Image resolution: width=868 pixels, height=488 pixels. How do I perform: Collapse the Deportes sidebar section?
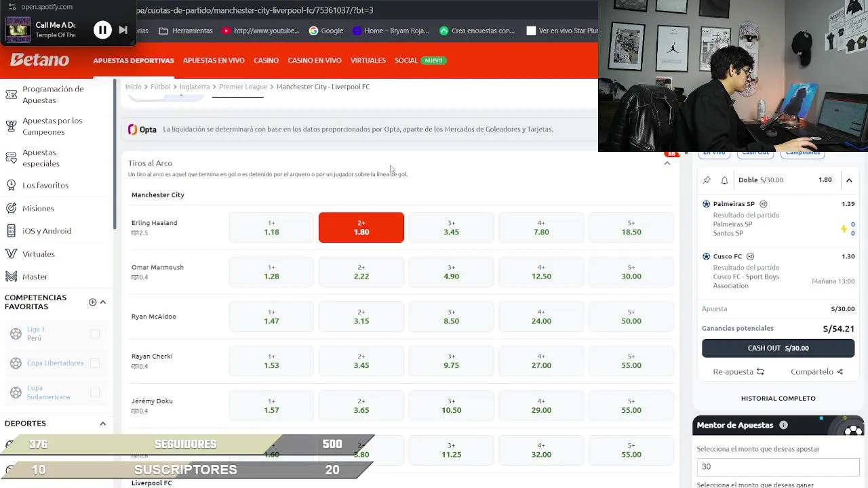click(103, 424)
